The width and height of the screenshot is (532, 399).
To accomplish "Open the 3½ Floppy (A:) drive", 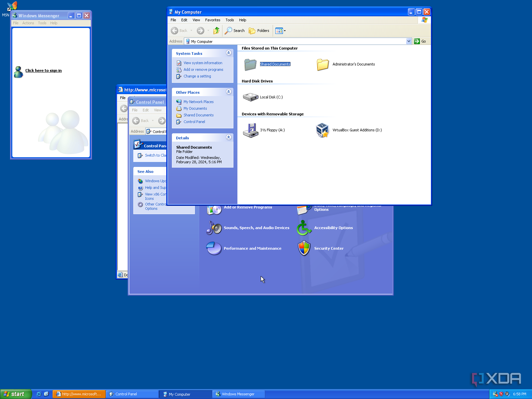I will 272,130.
